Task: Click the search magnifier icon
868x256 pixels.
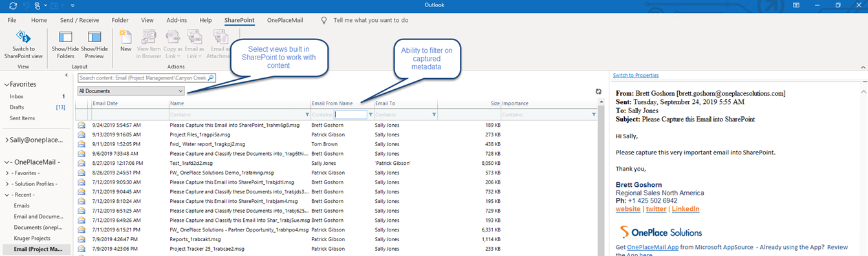Action: [x=212, y=78]
